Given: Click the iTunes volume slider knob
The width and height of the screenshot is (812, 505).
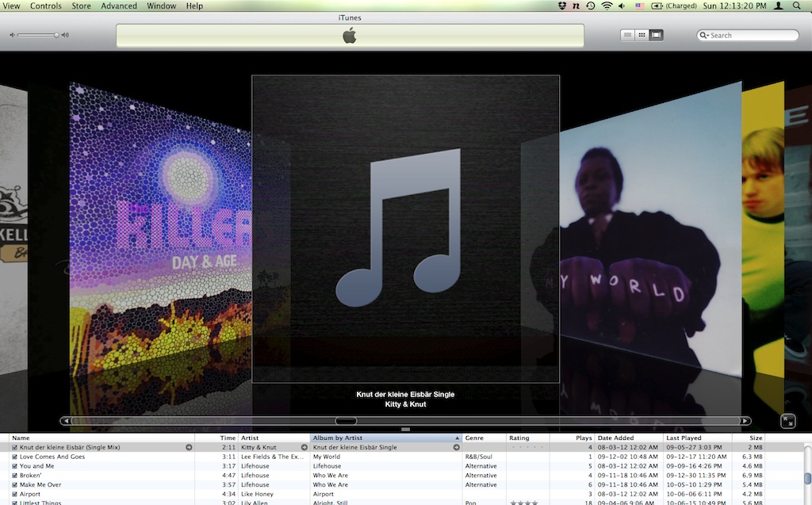Looking at the screenshot, I should pos(56,35).
